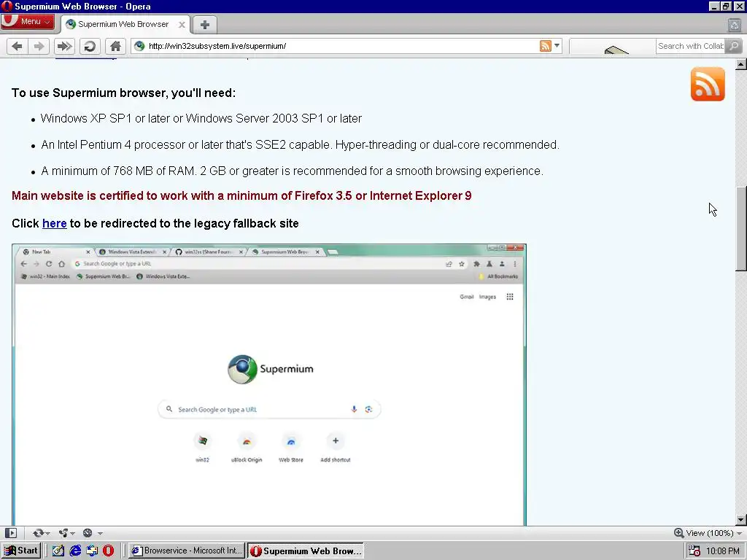Click the magnifier search button
747x560 pixels.
(x=734, y=46)
